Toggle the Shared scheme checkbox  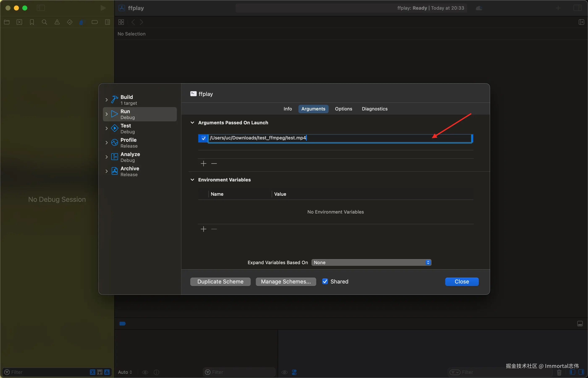[x=325, y=282]
